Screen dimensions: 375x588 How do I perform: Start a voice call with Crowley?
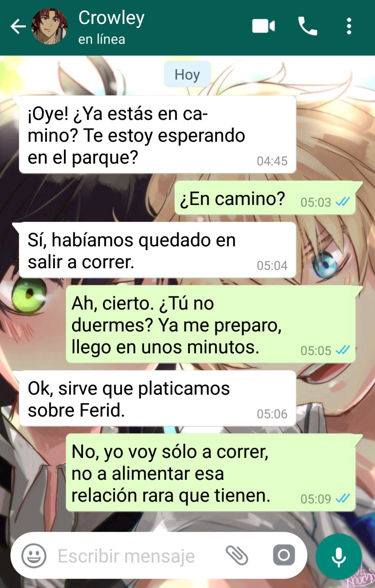(x=308, y=26)
